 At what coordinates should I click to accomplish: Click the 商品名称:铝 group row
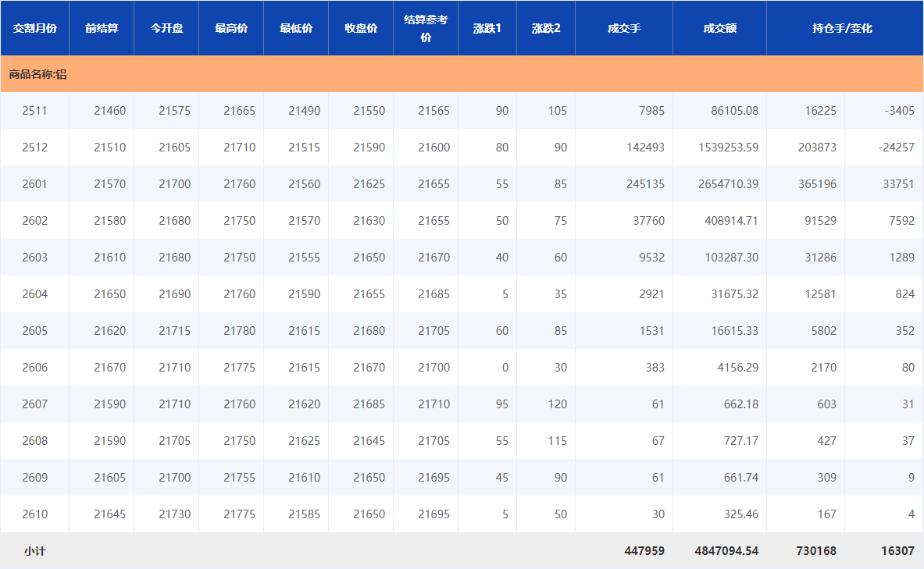38,75
